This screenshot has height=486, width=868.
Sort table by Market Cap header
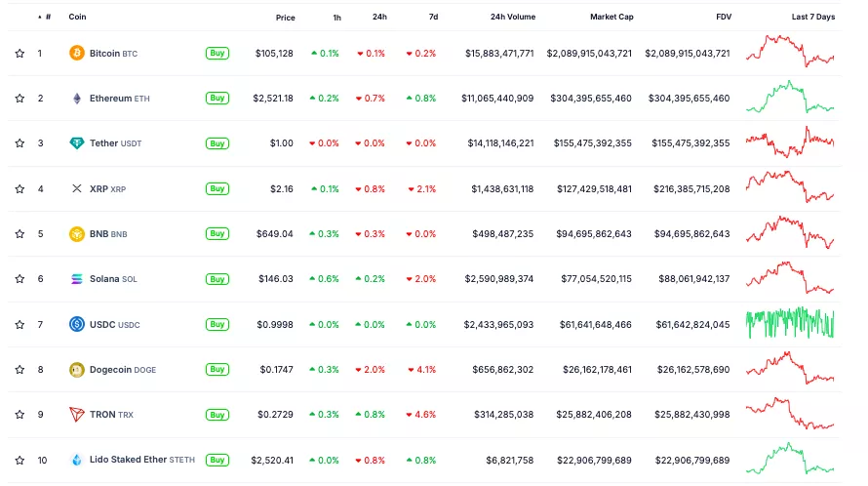tap(611, 18)
